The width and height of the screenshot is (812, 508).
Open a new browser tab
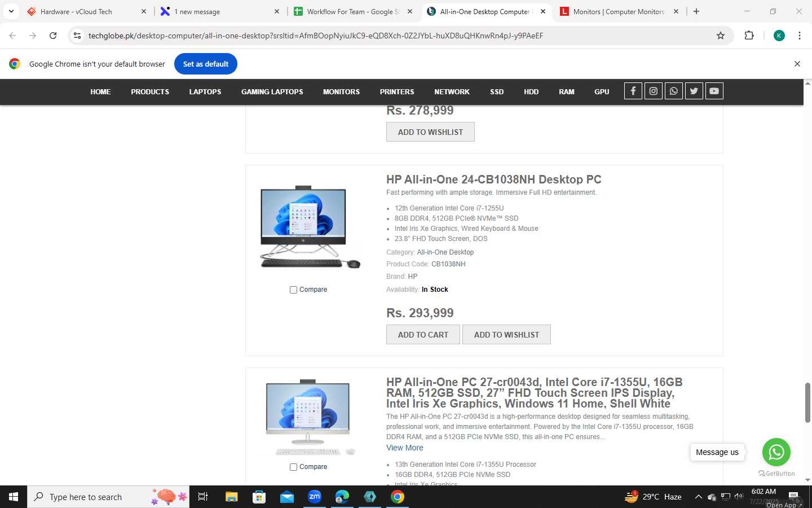696,11
